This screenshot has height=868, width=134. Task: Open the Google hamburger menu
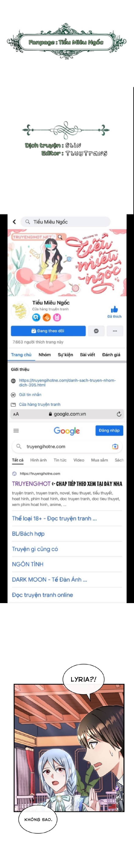pos(16,431)
